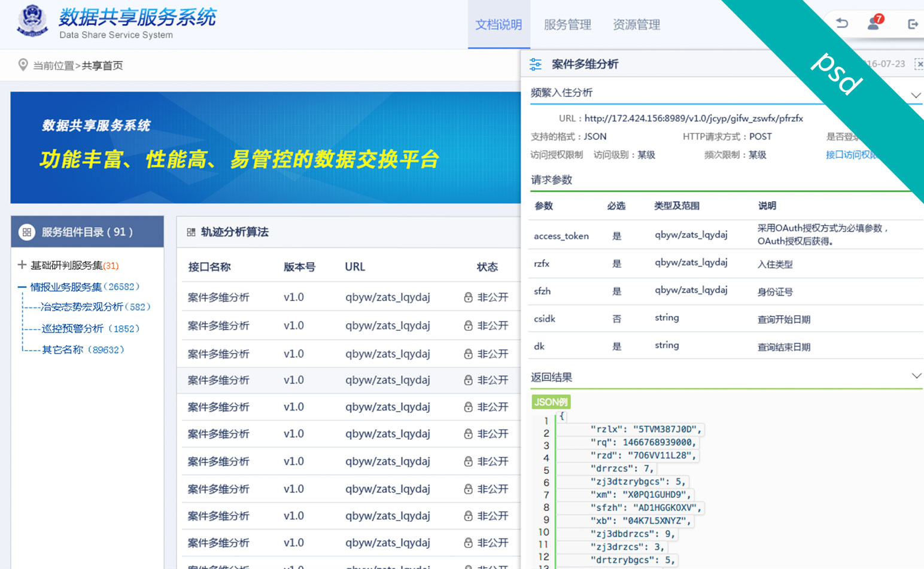The image size is (924, 569).
Task: Click the logout icon in header
Action: click(x=913, y=24)
